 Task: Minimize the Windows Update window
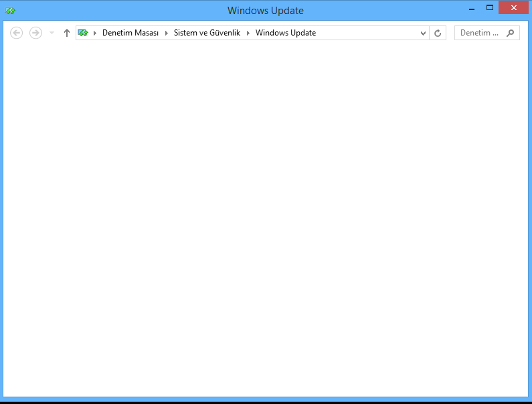pyautogui.click(x=472, y=9)
